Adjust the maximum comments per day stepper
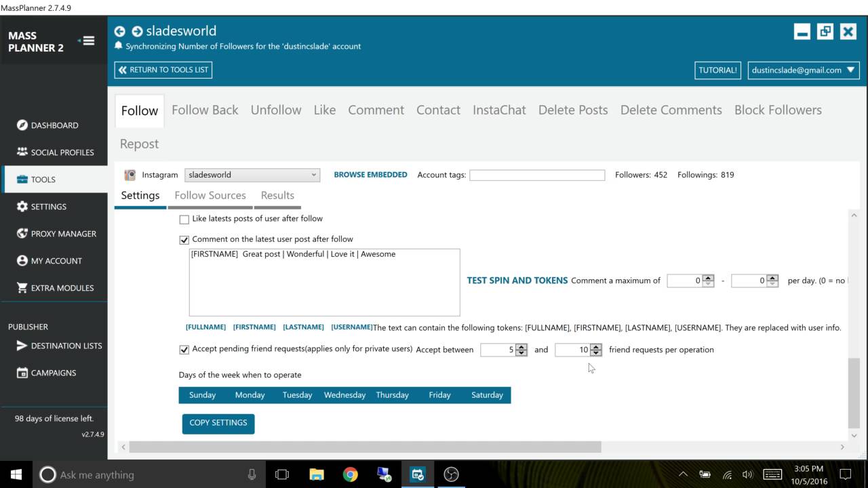 (x=772, y=281)
